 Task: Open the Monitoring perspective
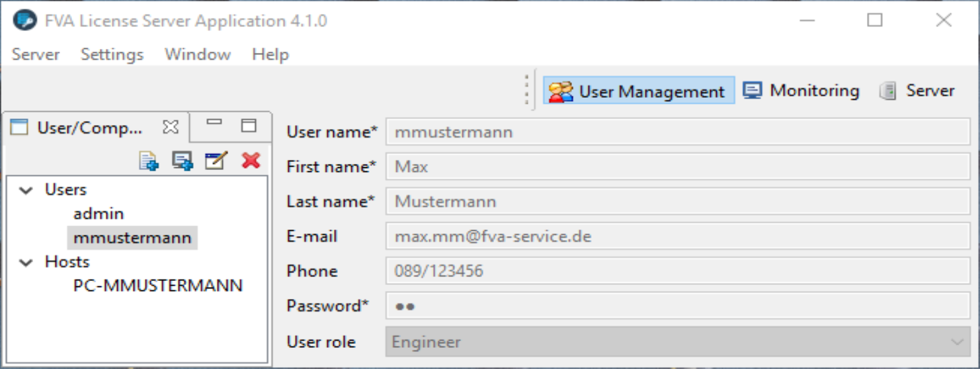tap(801, 91)
